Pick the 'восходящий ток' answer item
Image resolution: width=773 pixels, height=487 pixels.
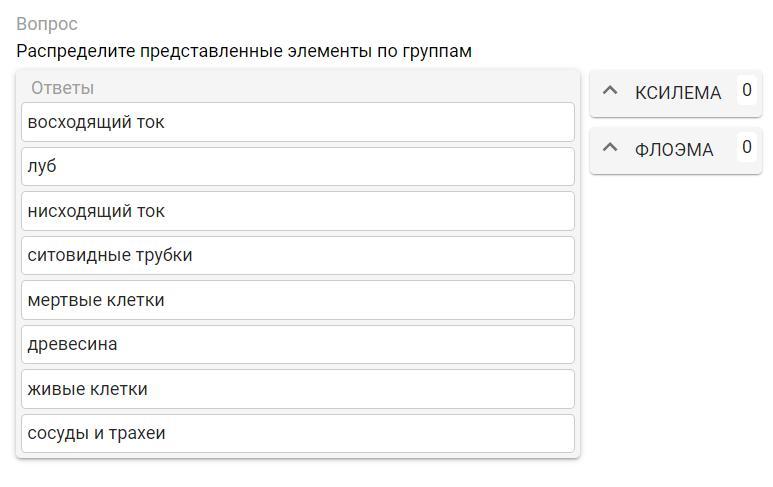tap(96, 122)
